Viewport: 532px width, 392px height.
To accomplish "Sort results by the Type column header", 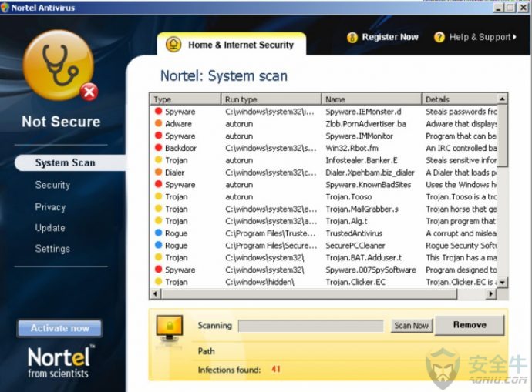I will tap(185, 99).
